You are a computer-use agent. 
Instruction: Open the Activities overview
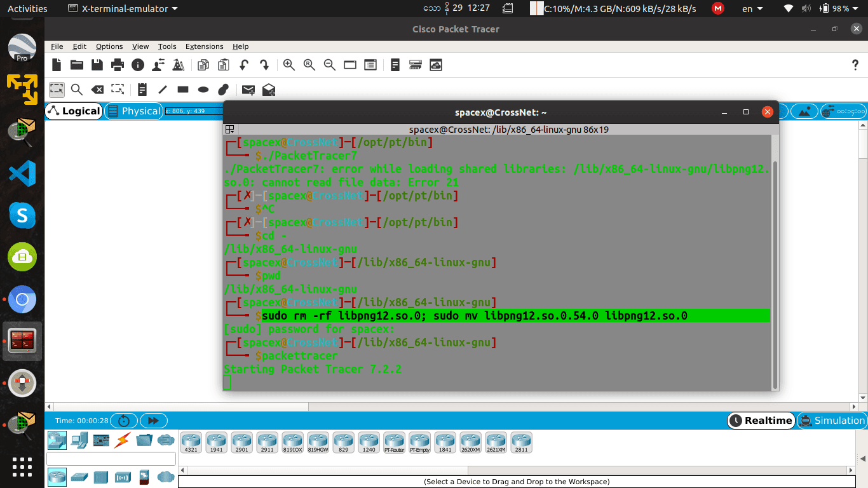27,8
